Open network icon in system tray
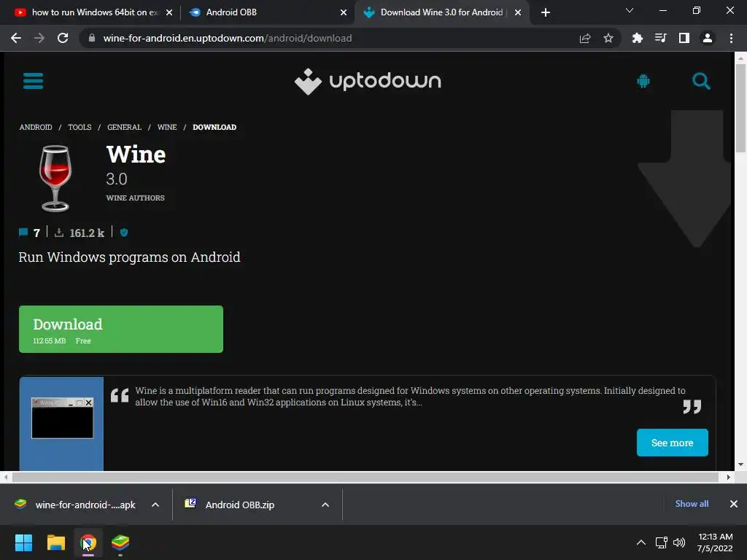The width and height of the screenshot is (747, 560). click(661, 542)
